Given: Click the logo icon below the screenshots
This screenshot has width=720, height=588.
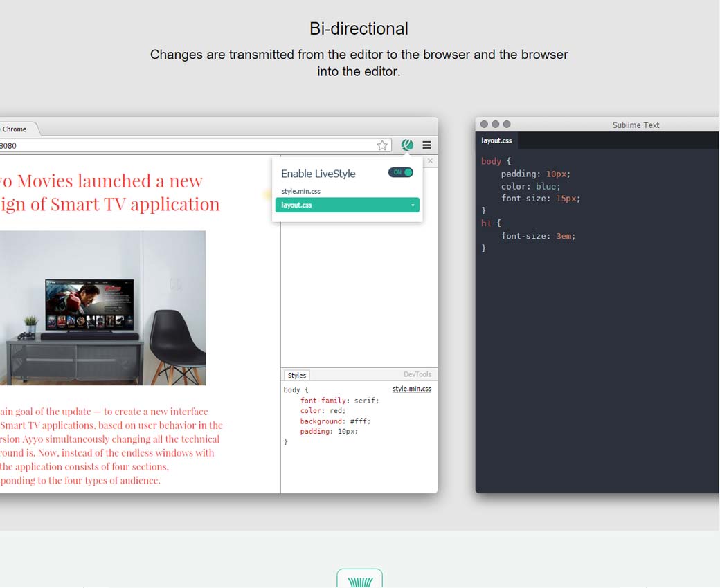Looking at the screenshot, I should 359,580.
